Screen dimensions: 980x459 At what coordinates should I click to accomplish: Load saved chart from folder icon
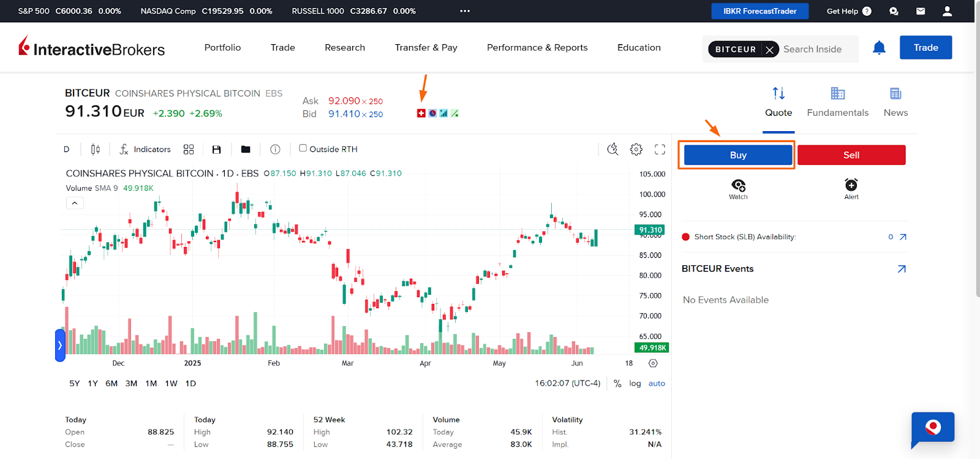[x=246, y=149]
